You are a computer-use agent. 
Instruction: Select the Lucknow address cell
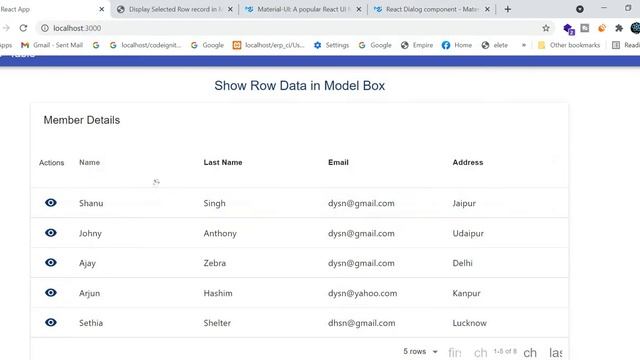(469, 323)
